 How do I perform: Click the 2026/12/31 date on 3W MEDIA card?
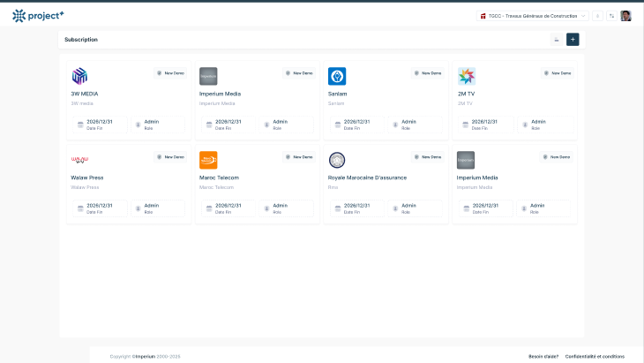100,122
